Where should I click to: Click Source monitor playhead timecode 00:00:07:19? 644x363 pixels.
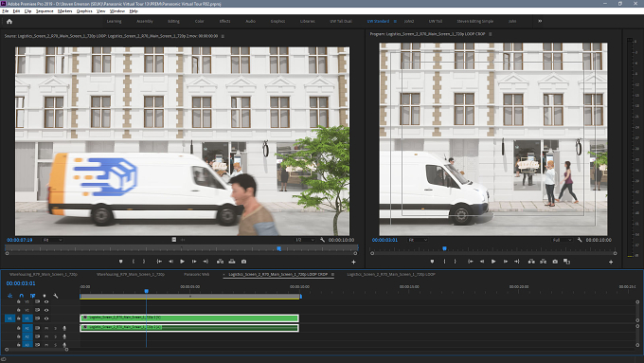point(19,240)
